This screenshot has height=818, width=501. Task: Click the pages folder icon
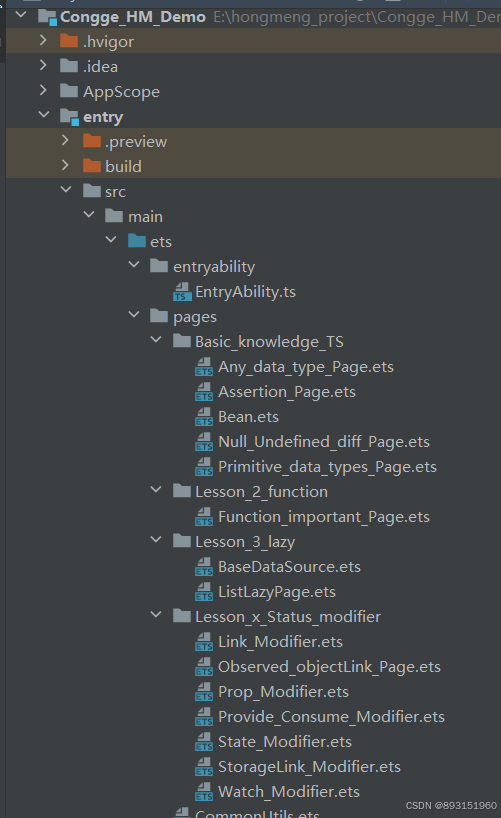pos(159,316)
